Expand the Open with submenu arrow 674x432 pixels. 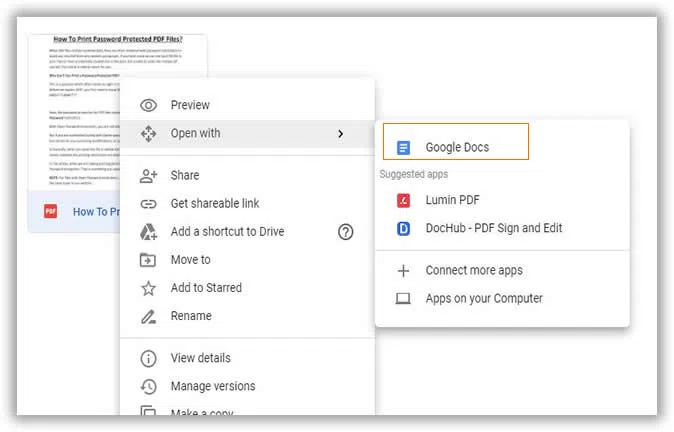tap(340, 134)
